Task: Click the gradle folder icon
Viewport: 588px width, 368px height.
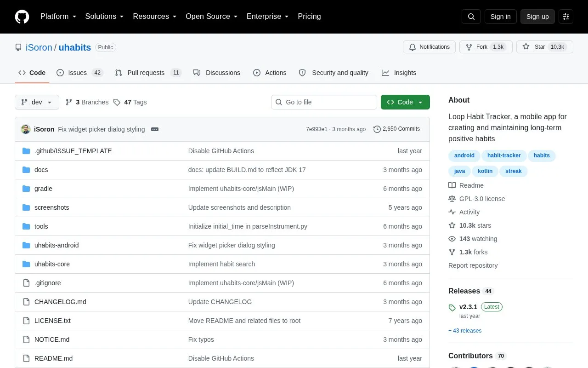Action: (x=26, y=189)
